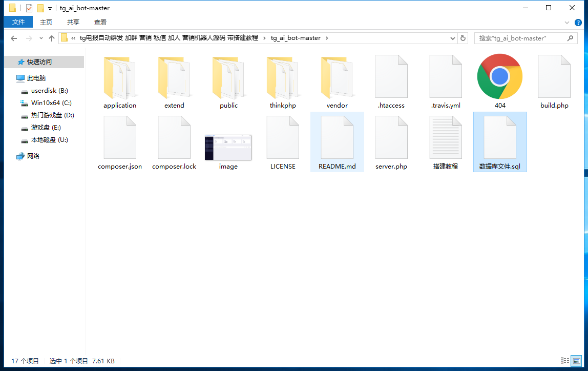Viewport: 588px width, 371px height.
Task: Click tg_ai_bot-master breadcrumb segment
Action: click(x=296, y=38)
